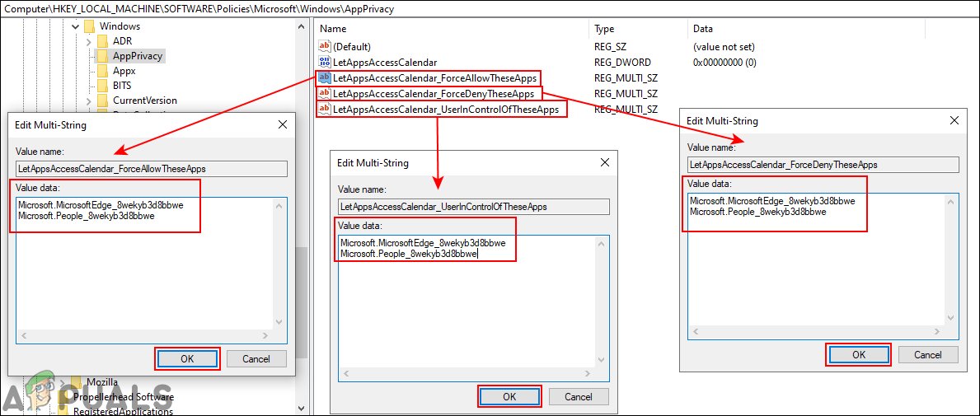Close the ForceDenyTheseApps Edit Multi-String dialog

point(954,120)
